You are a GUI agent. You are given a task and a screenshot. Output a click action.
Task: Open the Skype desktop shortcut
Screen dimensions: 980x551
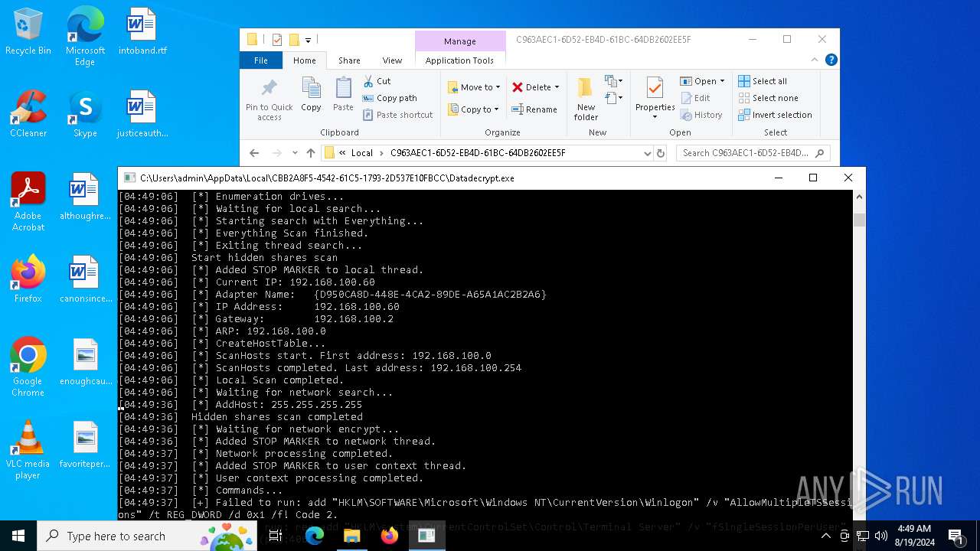pos(85,115)
